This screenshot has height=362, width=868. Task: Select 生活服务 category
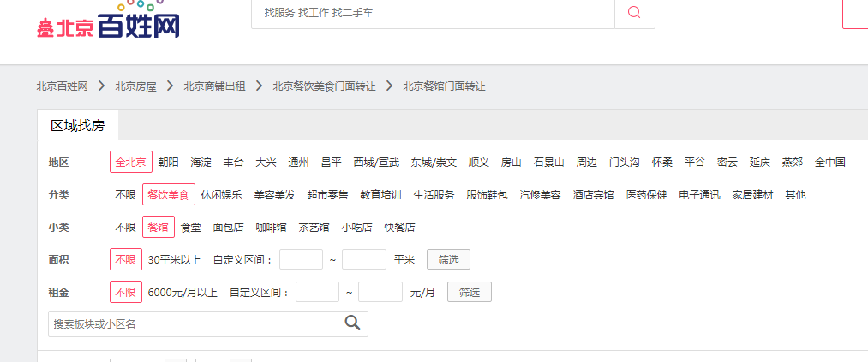pyautogui.click(x=434, y=194)
